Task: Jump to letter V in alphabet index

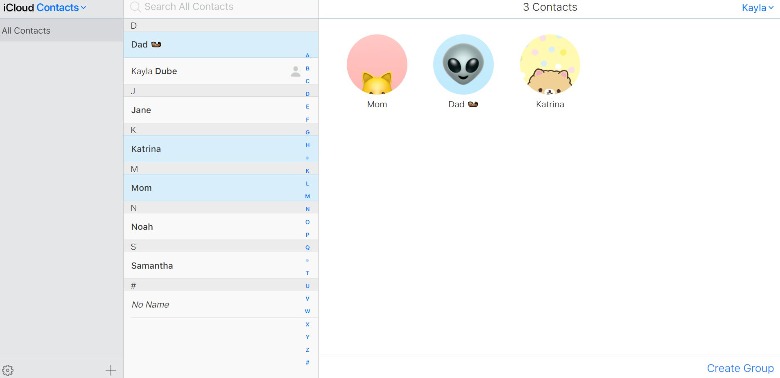Action: (x=307, y=299)
